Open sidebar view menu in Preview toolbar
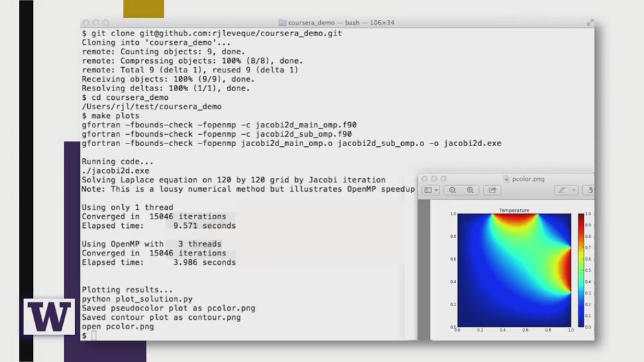The width and height of the screenshot is (644, 362). 431,190
